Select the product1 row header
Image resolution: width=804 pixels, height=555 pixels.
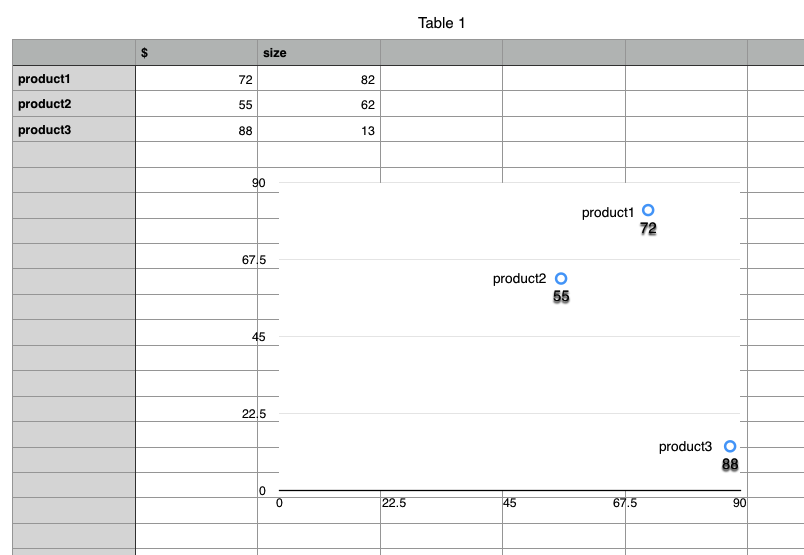pyautogui.click(x=74, y=78)
